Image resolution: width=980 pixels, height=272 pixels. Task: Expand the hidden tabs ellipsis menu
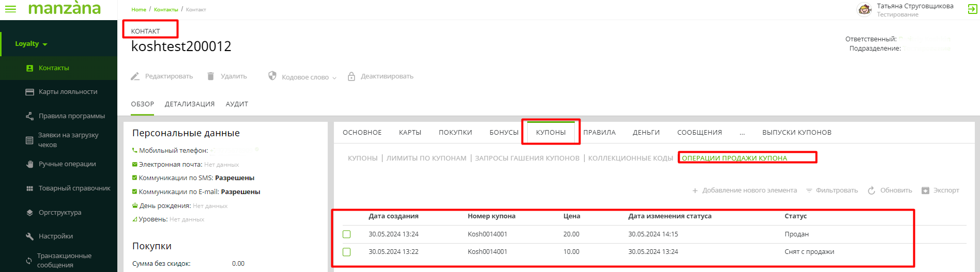pyautogui.click(x=742, y=133)
